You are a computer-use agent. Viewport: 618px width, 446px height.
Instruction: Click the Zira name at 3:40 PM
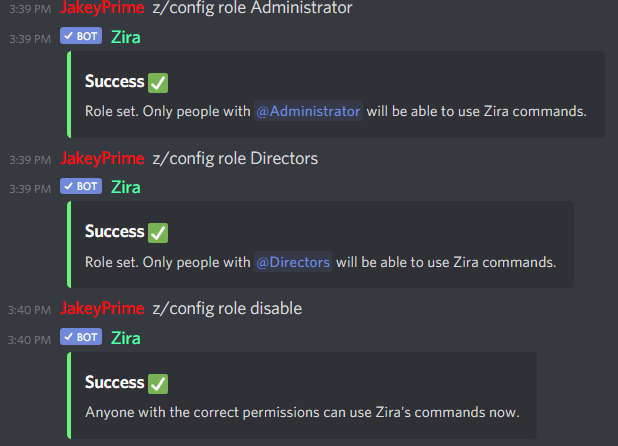pos(126,338)
